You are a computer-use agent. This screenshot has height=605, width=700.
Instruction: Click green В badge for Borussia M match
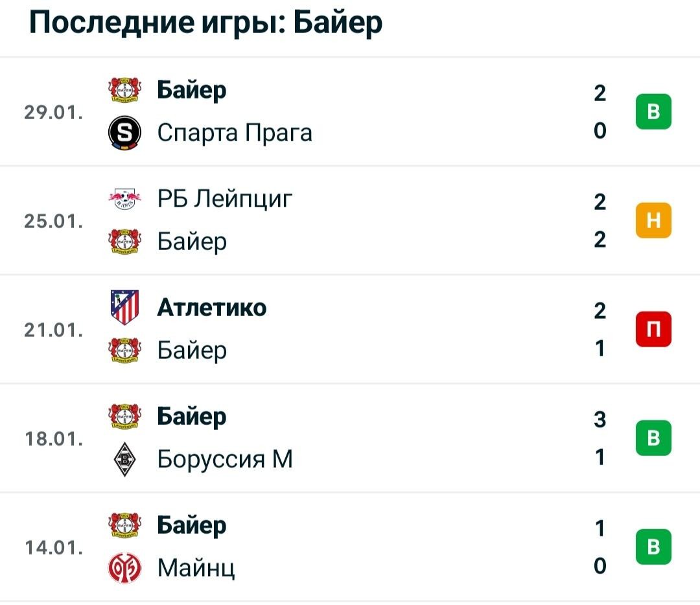pyautogui.click(x=653, y=438)
